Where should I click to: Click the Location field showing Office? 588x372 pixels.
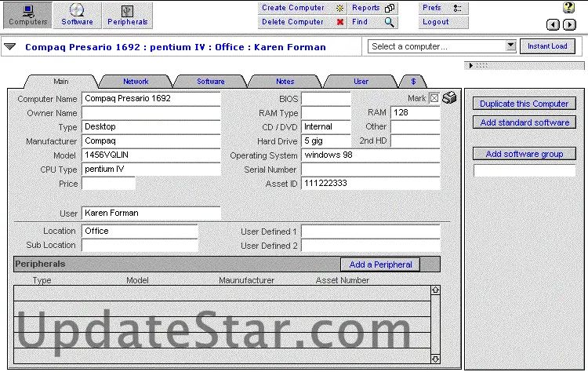(140, 232)
